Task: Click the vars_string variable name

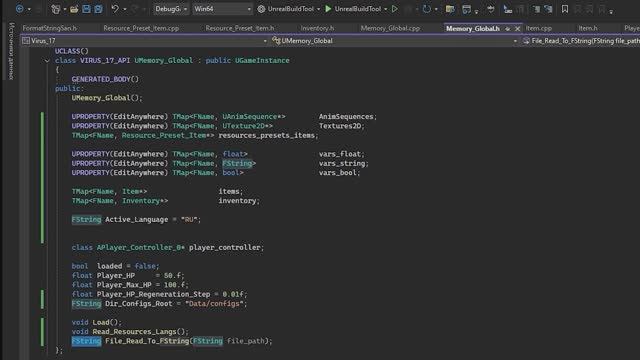Action: coord(342,164)
